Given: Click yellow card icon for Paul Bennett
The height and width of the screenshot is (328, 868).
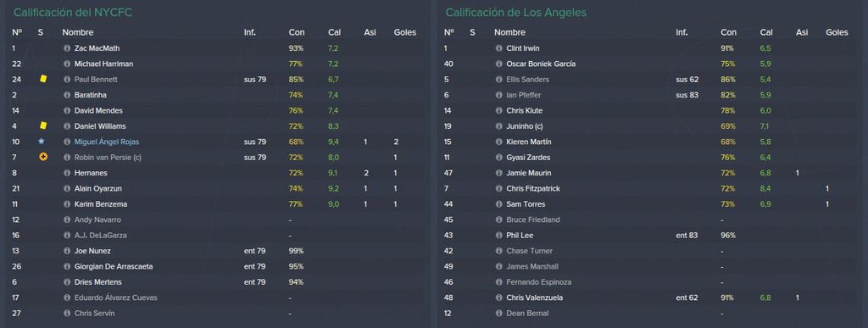Looking at the screenshot, I should [43, 79].
